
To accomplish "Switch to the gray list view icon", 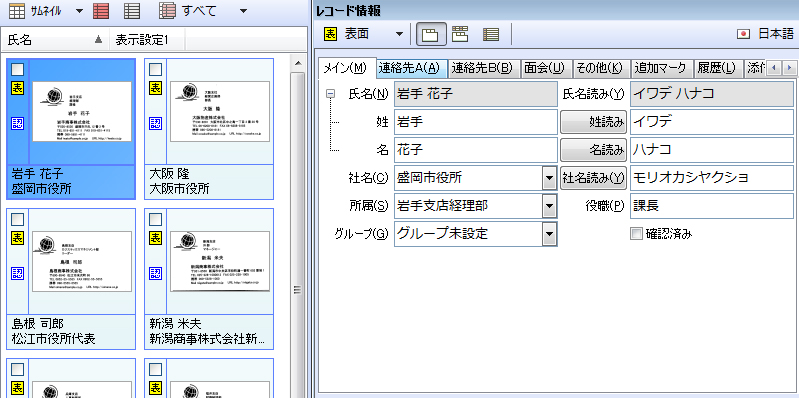I will click(x=132, y=10).
